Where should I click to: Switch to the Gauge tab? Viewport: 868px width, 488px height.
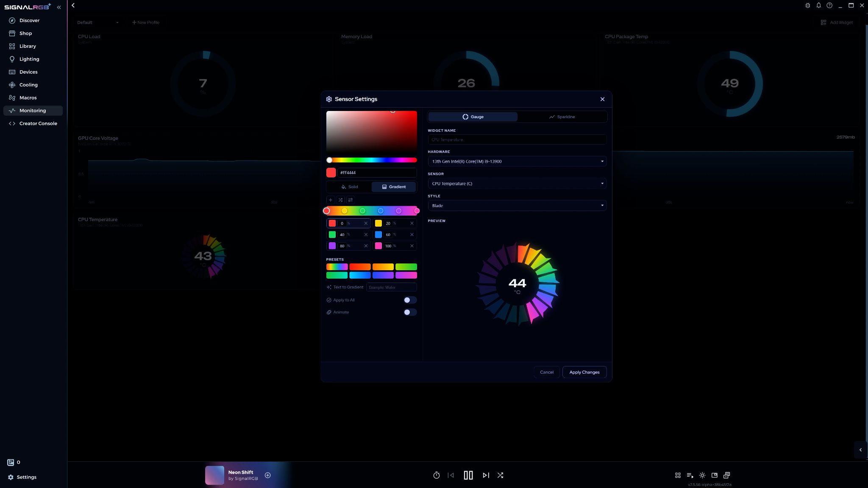coord(473,117)
